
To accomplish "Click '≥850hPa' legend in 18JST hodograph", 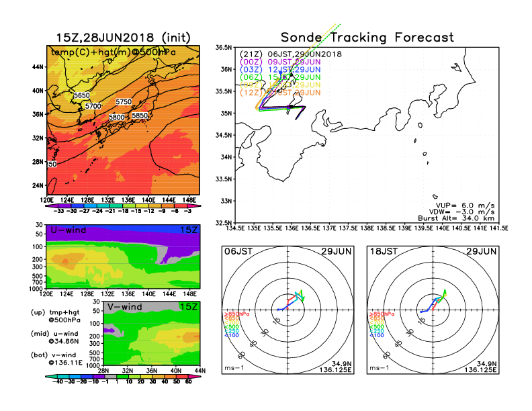I will (x=382, y=314).
